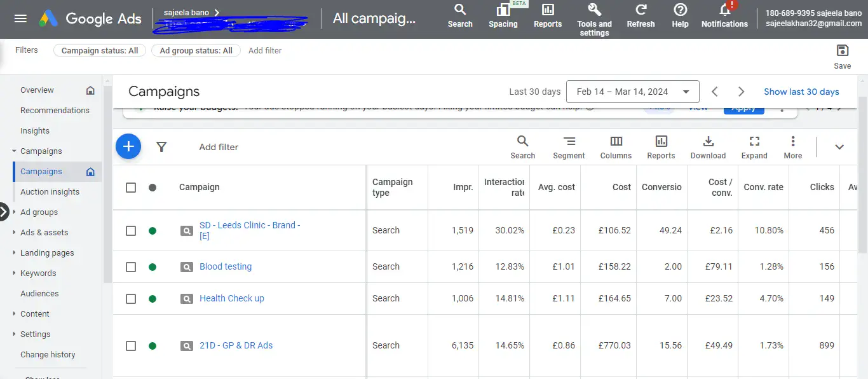Expand Landing pages section
Image resolution: width=868 pixels, height=379 pixels.
(14, 253)
